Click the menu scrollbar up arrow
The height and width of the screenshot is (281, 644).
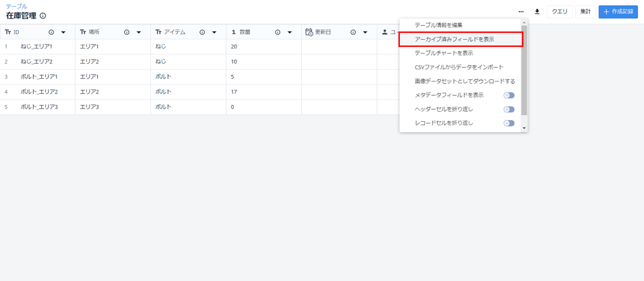[524, 23]
